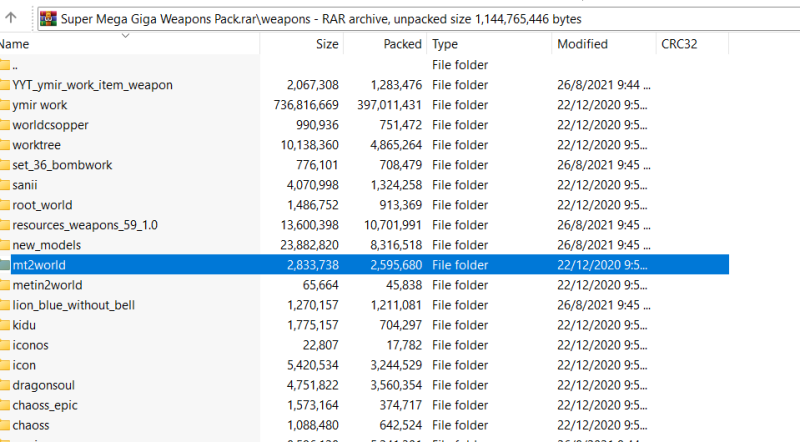Viewport: 800px width, 442px height.
Task: Click the CRC32 column header
Action: pos(679,44)
